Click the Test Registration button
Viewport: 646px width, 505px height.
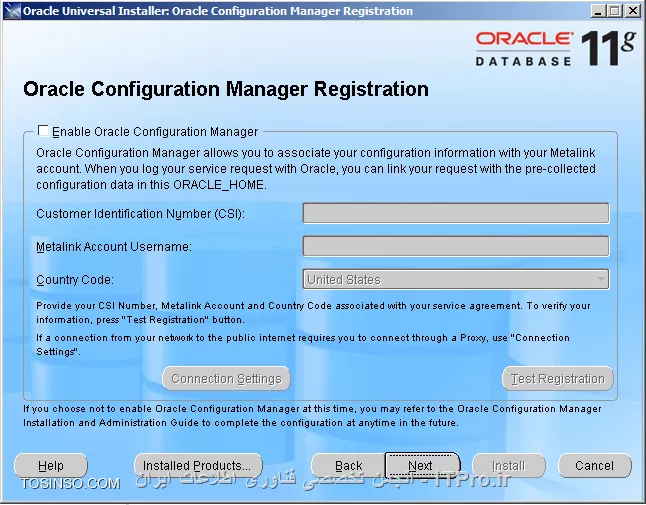point(557,379)
